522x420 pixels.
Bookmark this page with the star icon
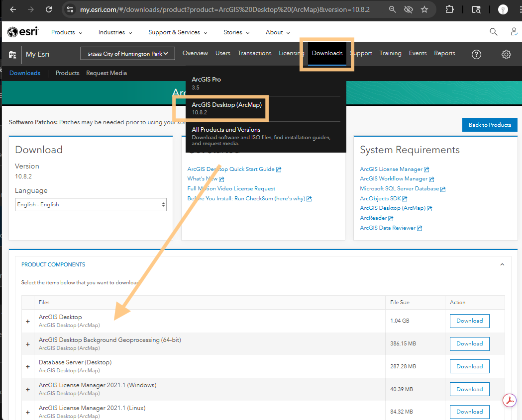pyautogui.click(x=424, y=9)
